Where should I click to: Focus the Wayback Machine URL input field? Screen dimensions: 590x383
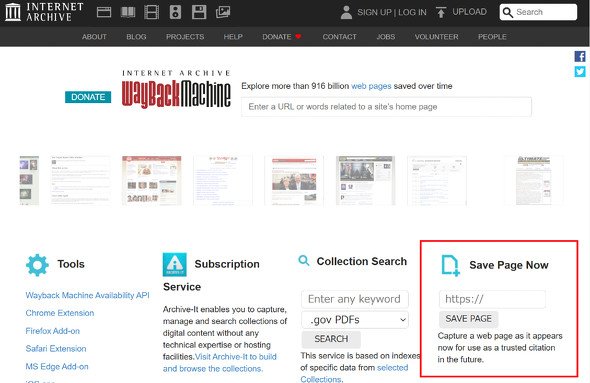coord(386,107)
